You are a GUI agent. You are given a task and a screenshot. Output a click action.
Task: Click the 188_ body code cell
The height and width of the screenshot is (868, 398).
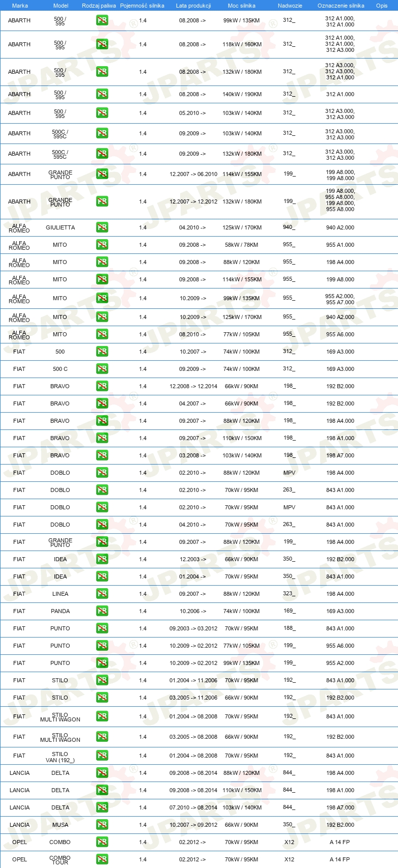point(289,628)
